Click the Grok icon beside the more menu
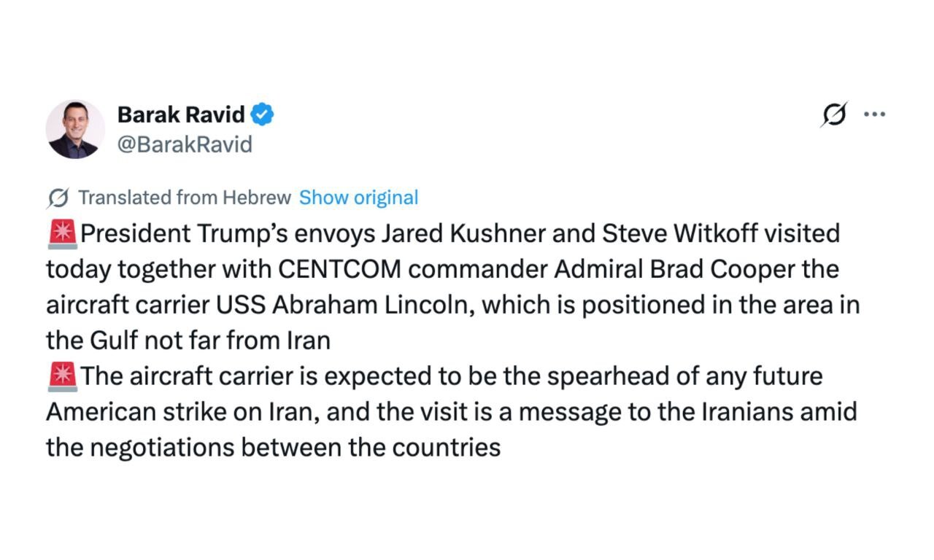This screenshot has width=934, height=560. tap(834, 114)
